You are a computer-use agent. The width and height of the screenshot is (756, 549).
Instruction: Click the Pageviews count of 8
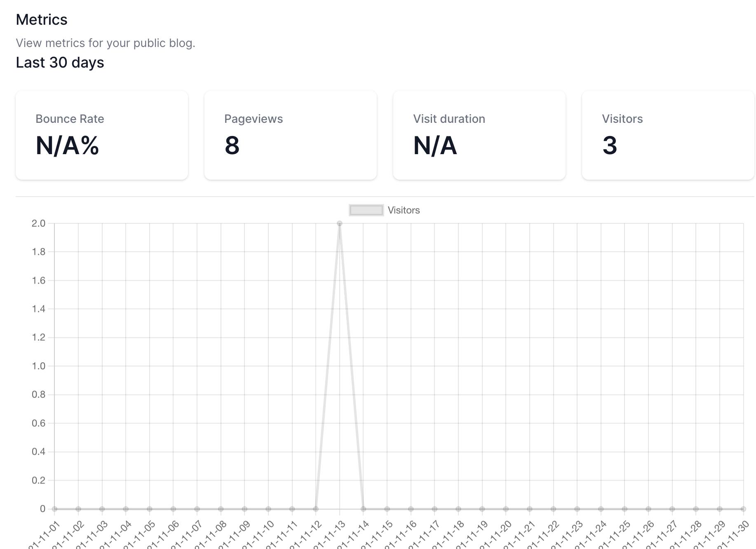[x=232, y=145]
